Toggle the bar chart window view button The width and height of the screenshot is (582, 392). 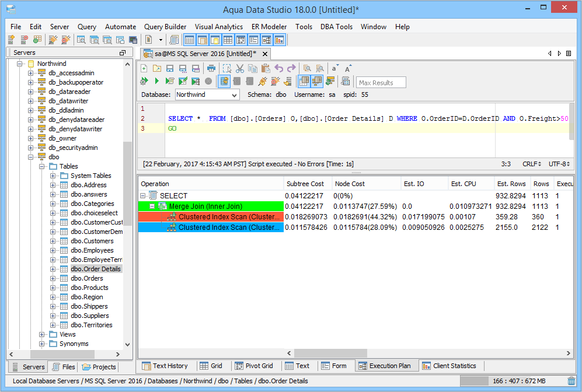tap(279, 40)
